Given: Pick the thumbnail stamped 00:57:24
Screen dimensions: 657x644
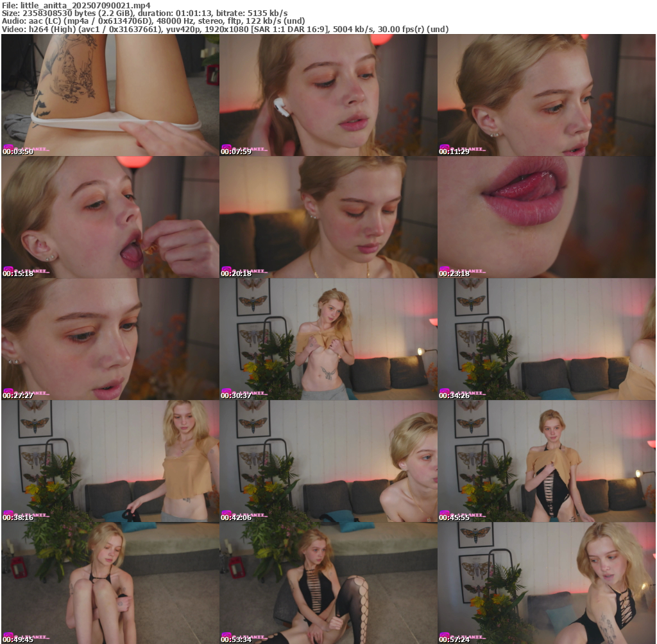Looking at the screenshot, I should [547, 583].
